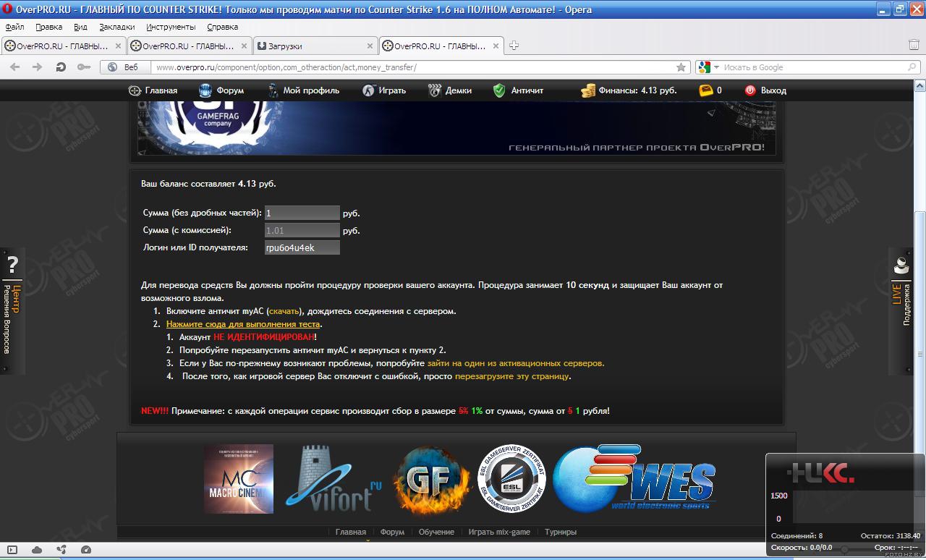926x560 pixels.
Task: Click the Сумма (с комиссией) field showing 1.01
Action: [x=302, y=230]
